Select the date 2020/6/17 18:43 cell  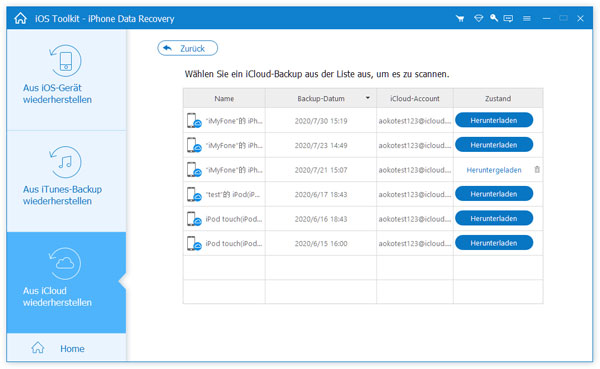pyautogui.click(x=321, y=194)
